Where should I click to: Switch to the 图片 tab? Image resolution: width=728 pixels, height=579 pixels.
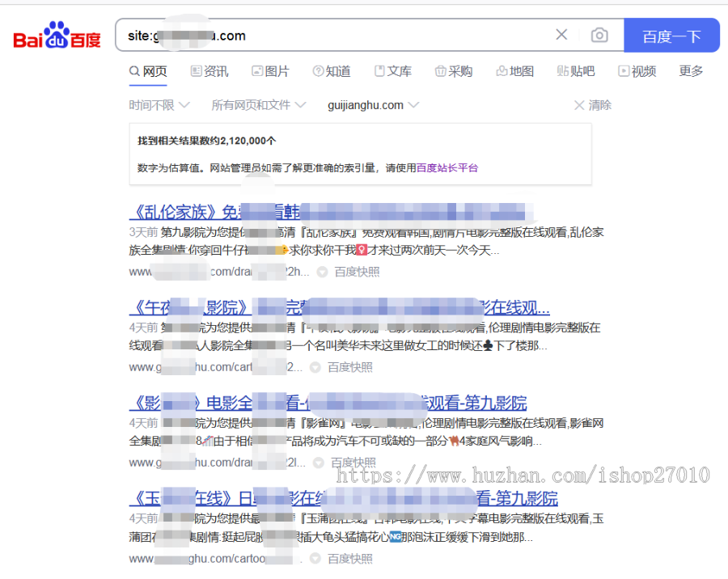coord(271,71)
